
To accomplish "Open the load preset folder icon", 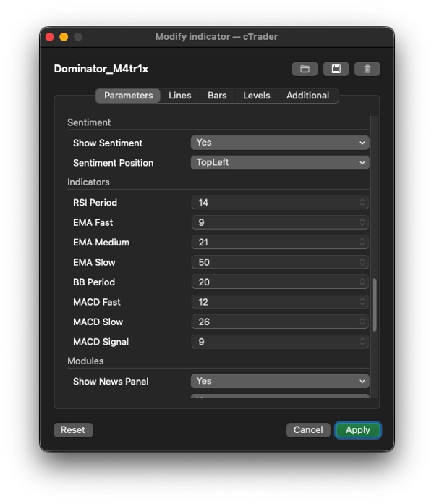I will 305,69.
